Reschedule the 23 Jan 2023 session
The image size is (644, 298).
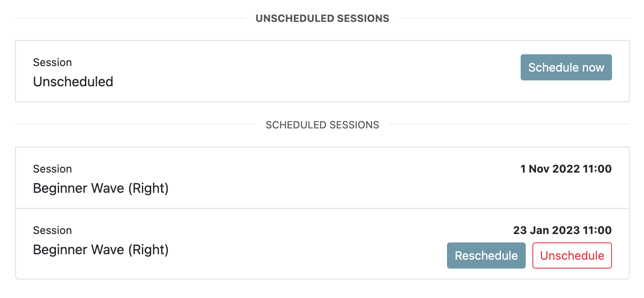point(486,255)
